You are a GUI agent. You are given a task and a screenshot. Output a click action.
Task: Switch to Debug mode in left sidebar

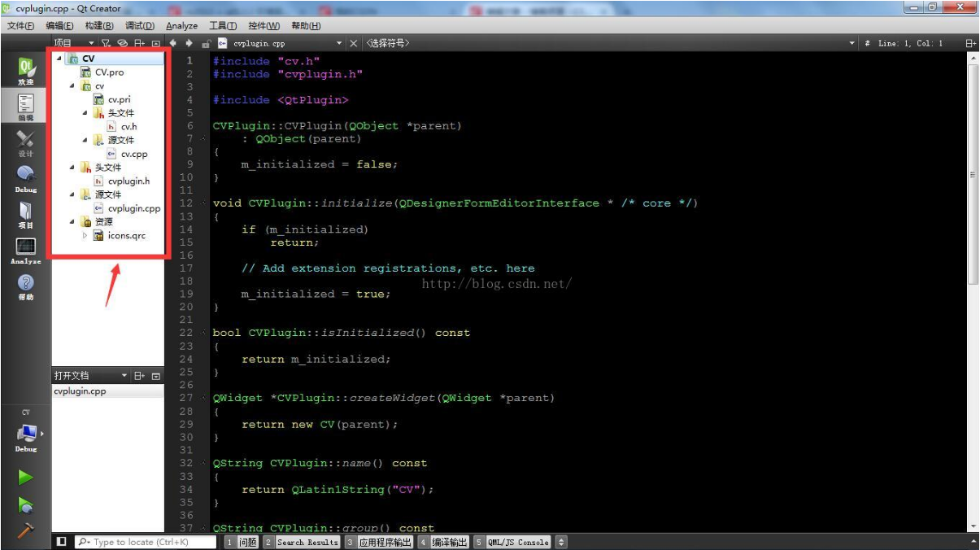click(26, 178)
